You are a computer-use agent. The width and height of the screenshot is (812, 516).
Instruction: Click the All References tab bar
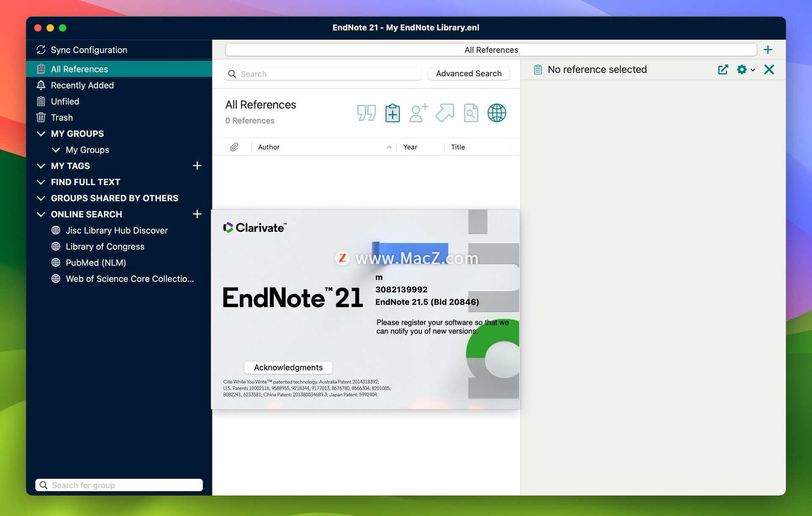[x=491, y=50]
